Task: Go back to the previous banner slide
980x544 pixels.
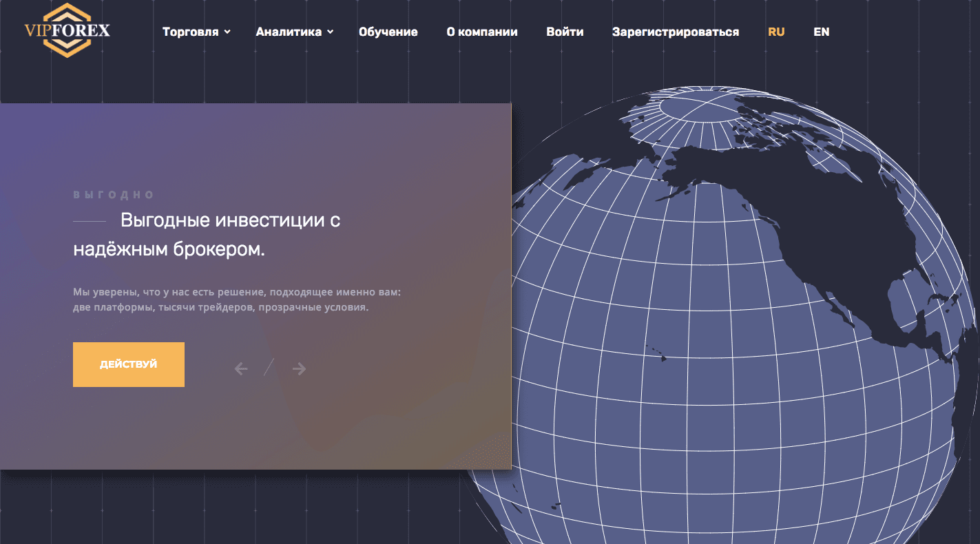Action: click(240, 368)
